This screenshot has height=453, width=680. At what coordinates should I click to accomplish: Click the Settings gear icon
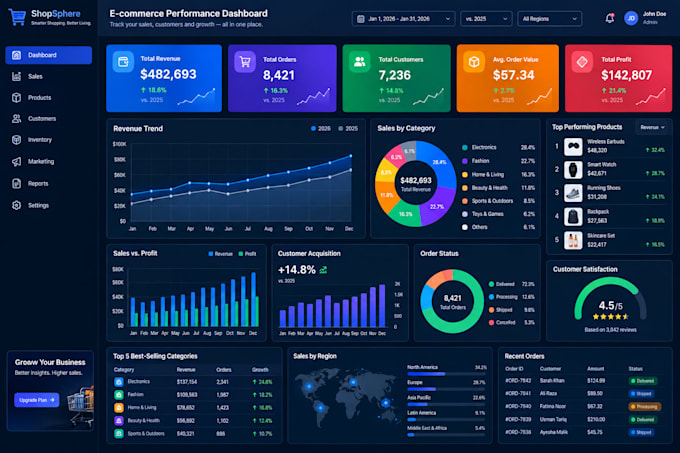coord(16,205)
